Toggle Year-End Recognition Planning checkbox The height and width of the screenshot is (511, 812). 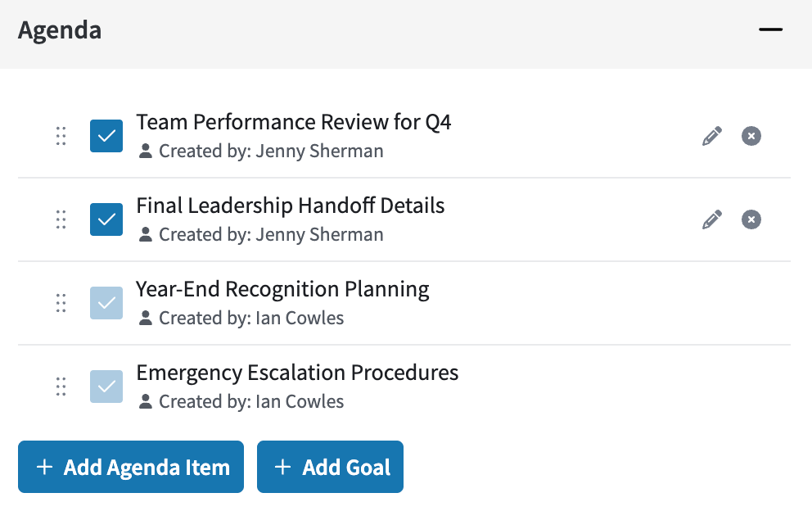coord(106,303)
